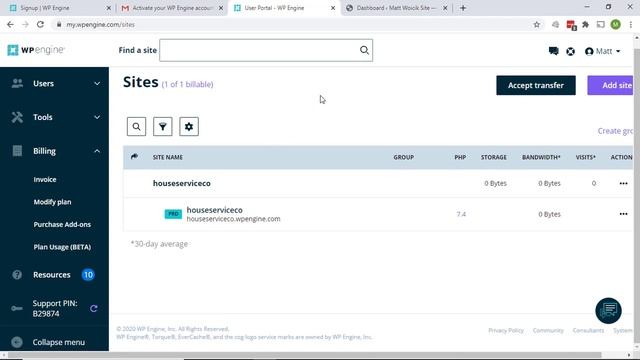Collapse the Billing menu chevron
Image resolution: width=640 pixels, height=360 pixels.
pos(97,151)
